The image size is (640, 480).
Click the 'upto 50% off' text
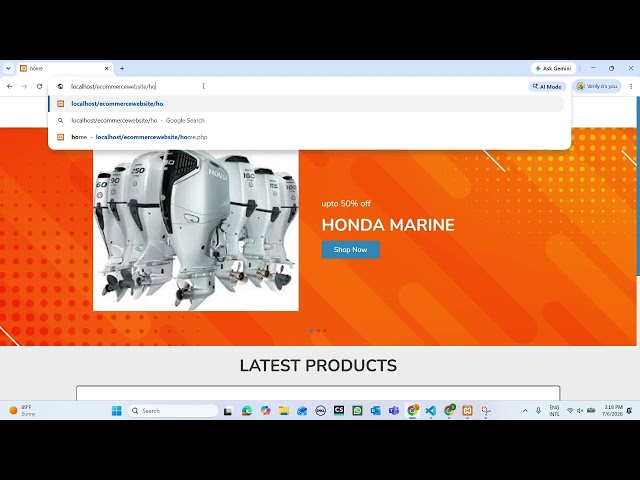346,203
